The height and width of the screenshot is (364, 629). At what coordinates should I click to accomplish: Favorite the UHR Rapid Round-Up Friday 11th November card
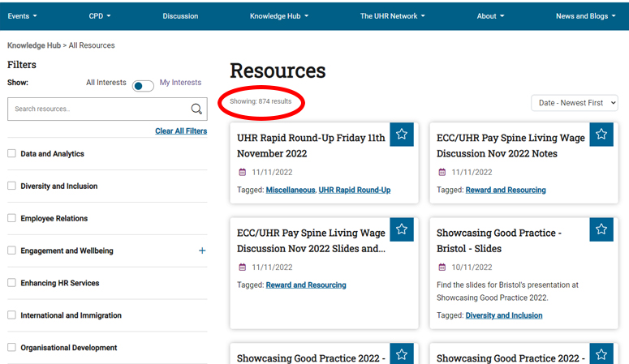click(402, 135)
